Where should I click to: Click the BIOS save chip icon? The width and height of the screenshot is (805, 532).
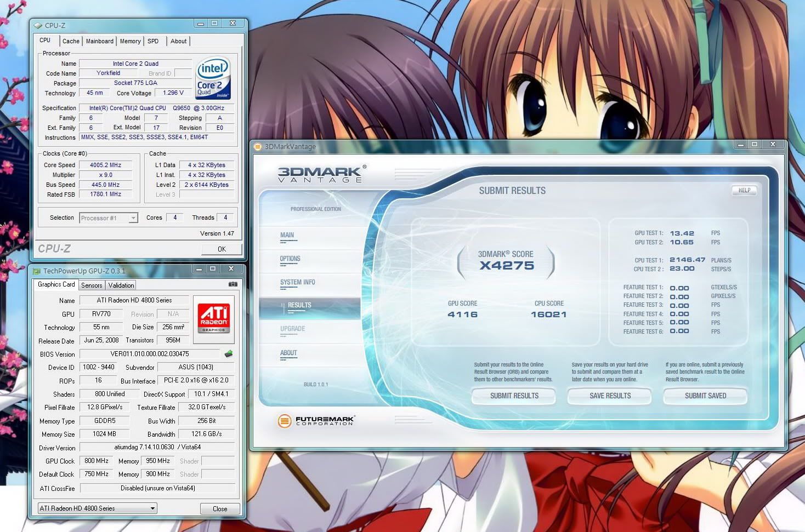tap(229, 354)
